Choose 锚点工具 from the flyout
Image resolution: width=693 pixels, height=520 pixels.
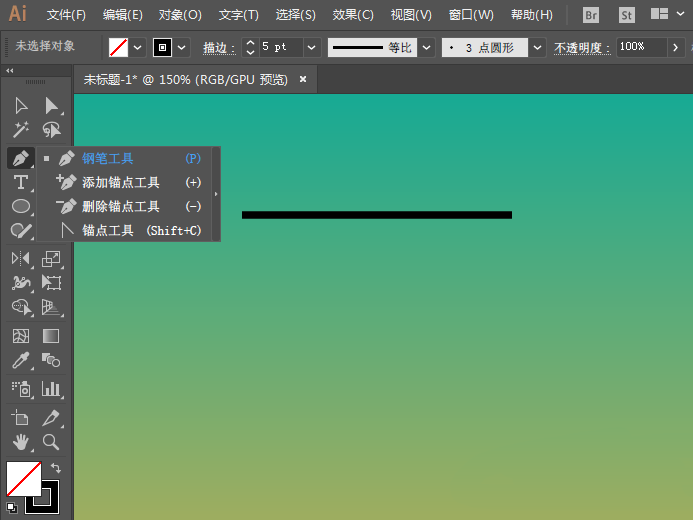click(123, 230)
